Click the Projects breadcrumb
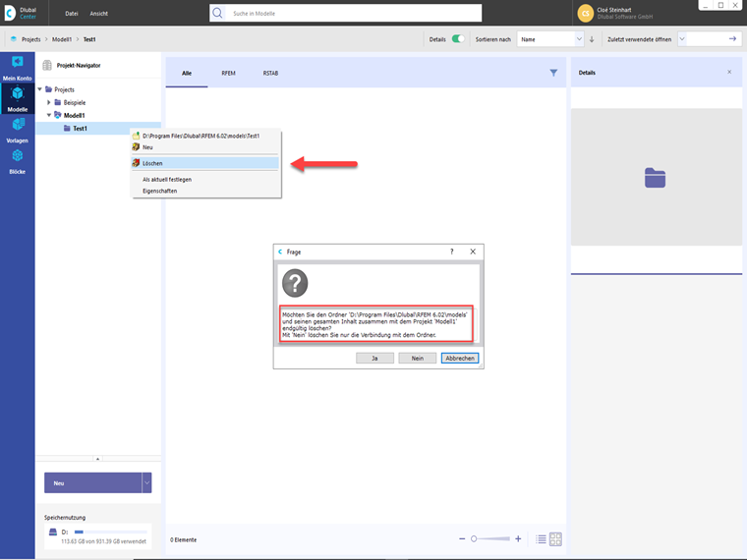The width and height of the screenshot is (747, 560). coord(31,39)
